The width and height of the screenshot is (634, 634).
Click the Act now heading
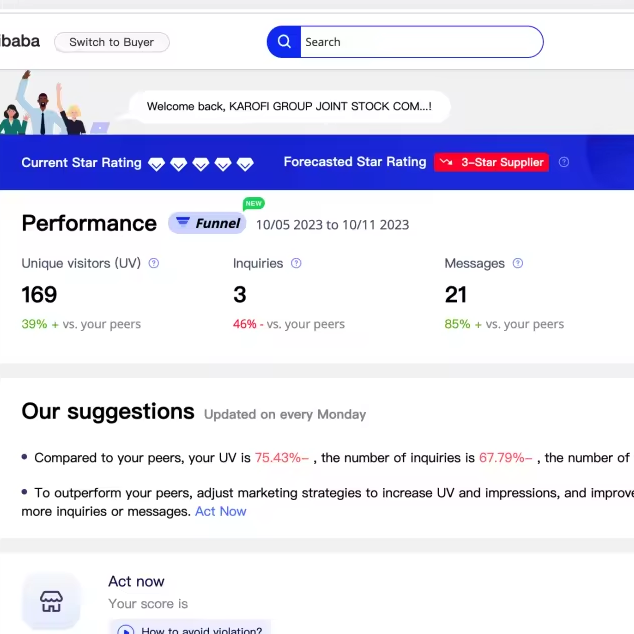tap(136, 581)
